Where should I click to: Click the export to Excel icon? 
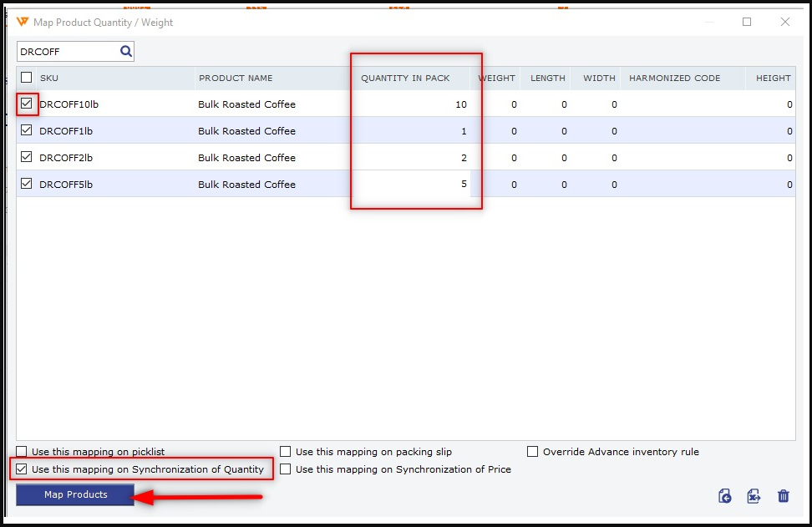(x=754, y=496)
